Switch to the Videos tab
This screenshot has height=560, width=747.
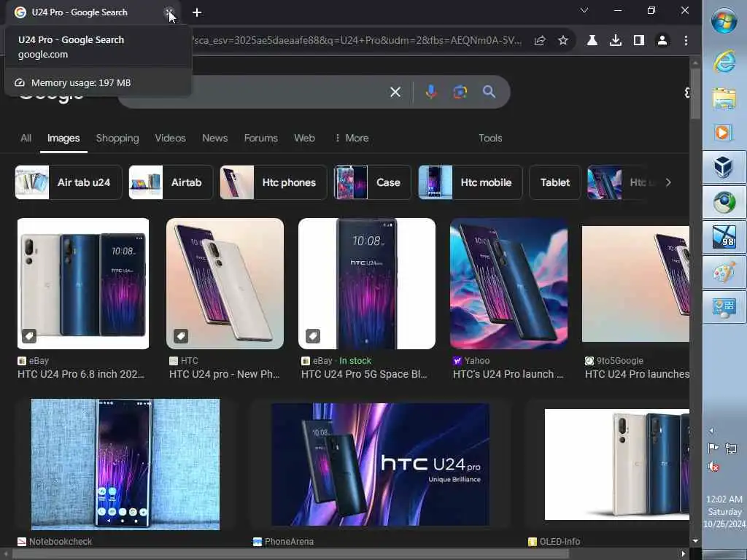(x=170, y=138)
